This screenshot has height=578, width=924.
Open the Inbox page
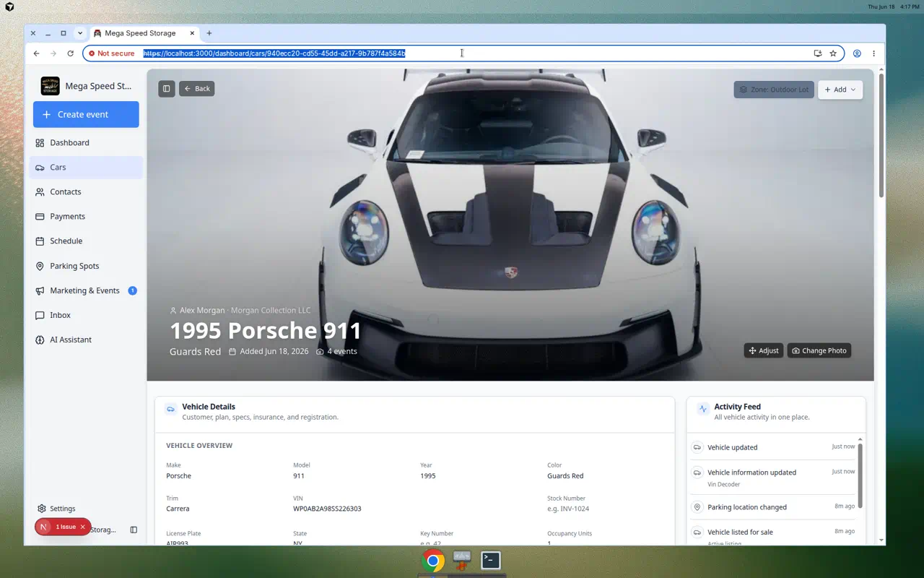coord(86,315)
